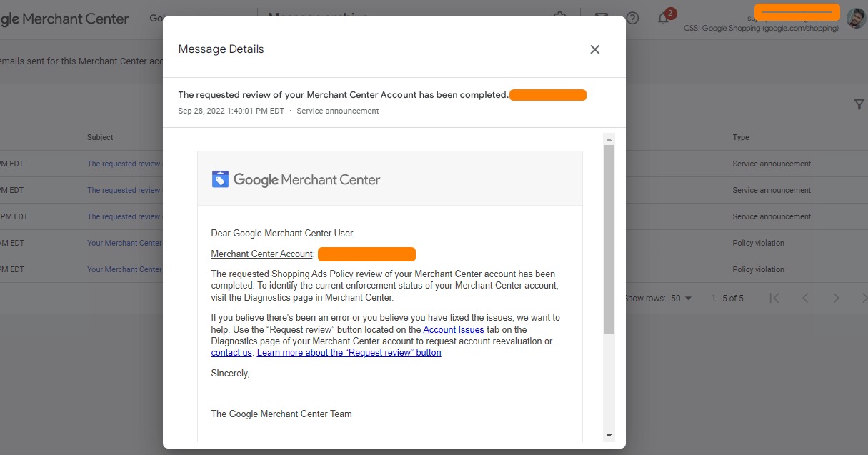Click the Google Merchant Center logo in the email

point(296,179)
